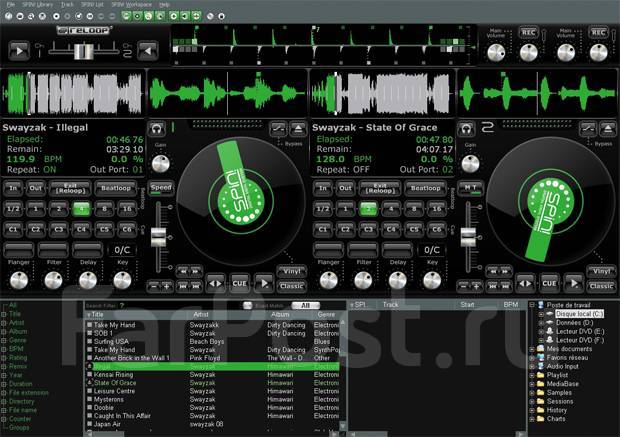This screenshot has width=620, height=437.
Task: Select the Kensai Rising track row
Action: pyautogui.click(x=213, y=375)
